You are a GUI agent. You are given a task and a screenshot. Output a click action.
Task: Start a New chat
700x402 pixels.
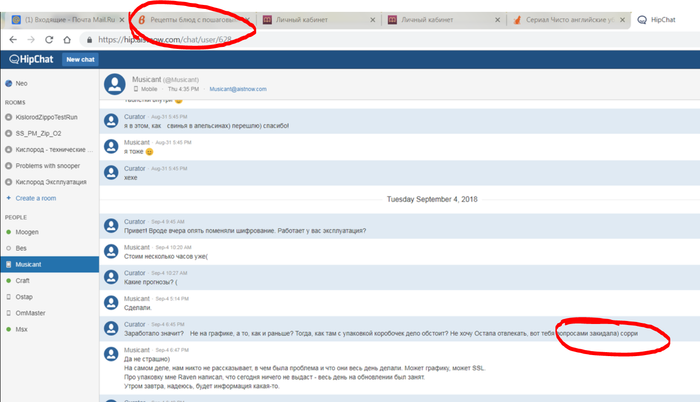pyautogui.click(x=80, y=59)
